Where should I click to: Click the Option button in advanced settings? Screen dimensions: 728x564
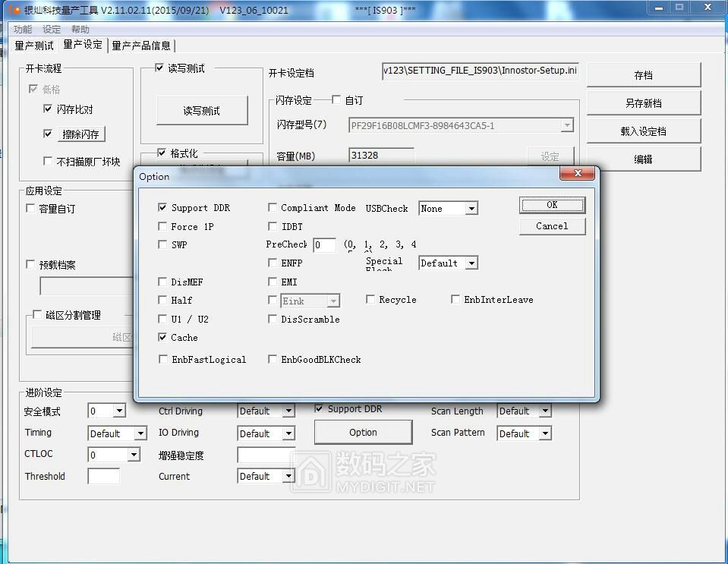363,432
